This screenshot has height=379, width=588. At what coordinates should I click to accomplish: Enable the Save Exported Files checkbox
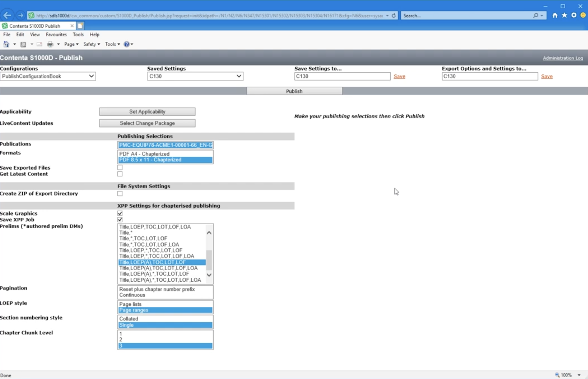[x=120, y=167]
